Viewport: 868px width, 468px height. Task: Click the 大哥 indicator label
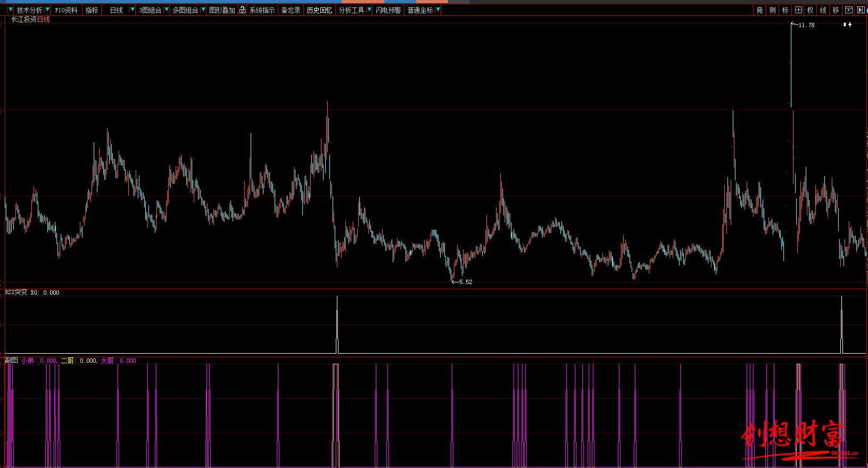108,361
